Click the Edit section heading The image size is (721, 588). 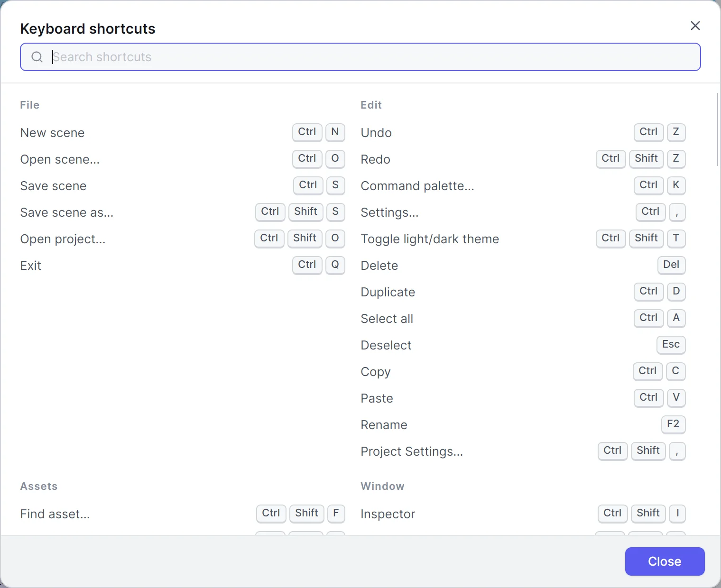click(x=371, y=105)
